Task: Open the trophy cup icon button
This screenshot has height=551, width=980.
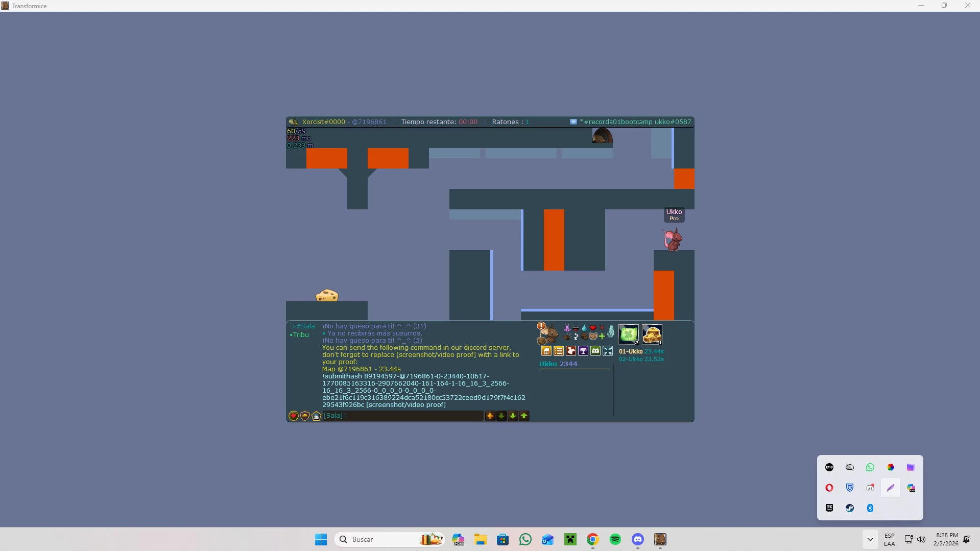Action: 583,351
